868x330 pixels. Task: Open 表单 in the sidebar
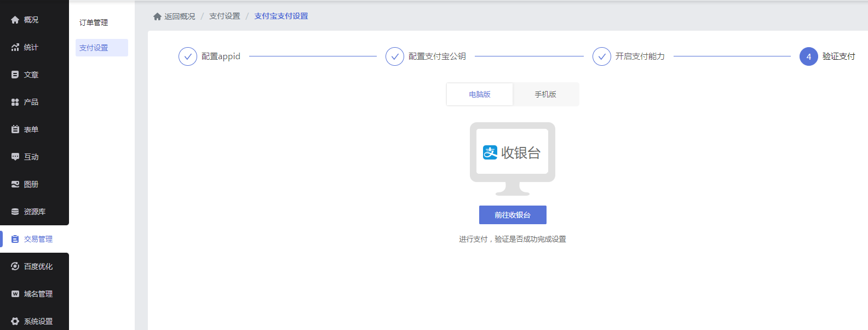[35, 129]
